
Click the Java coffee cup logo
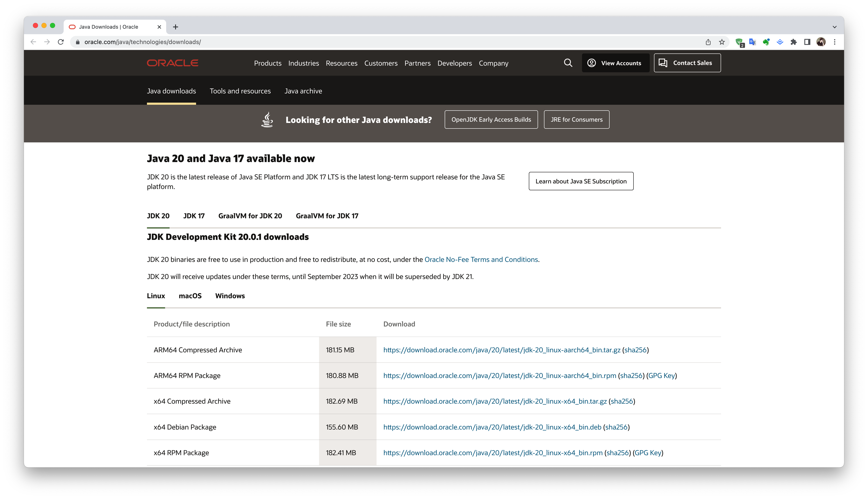[x=267, y=120]
